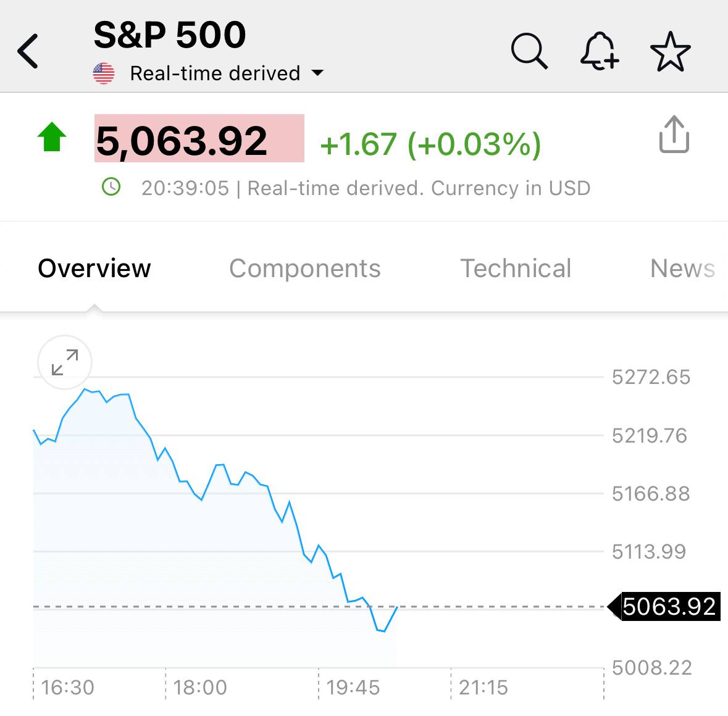
Task: Switch to the Overview tab
Action: pyautogui.click(x=94, y=268)
